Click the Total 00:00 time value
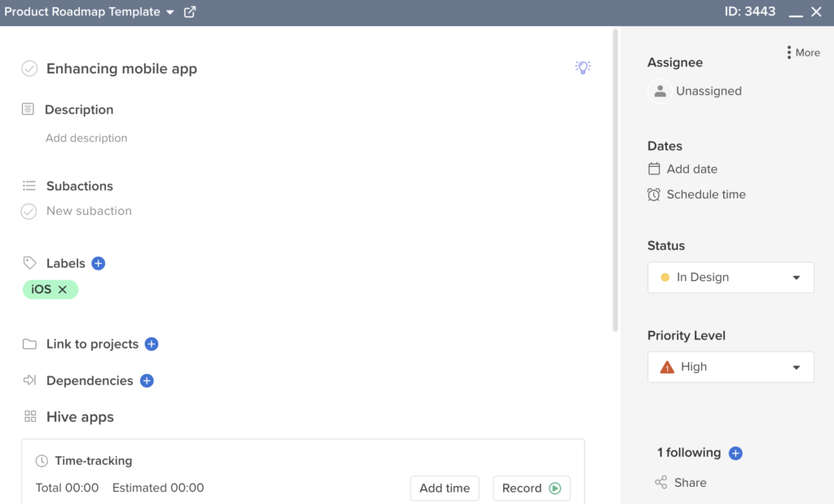This screenshot has height=504, width=834. 67,488
